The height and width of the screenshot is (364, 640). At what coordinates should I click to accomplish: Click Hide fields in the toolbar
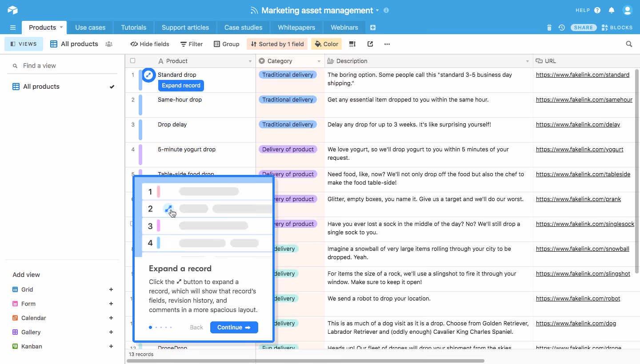pos(150,44)
